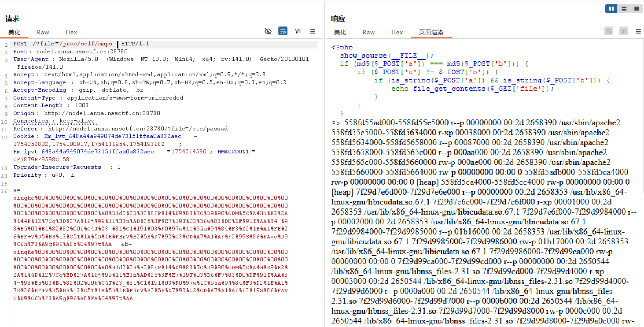This screenshot has height=327, width=644.
Task: Click the 响应 panel heading
Action: (338, 19)
